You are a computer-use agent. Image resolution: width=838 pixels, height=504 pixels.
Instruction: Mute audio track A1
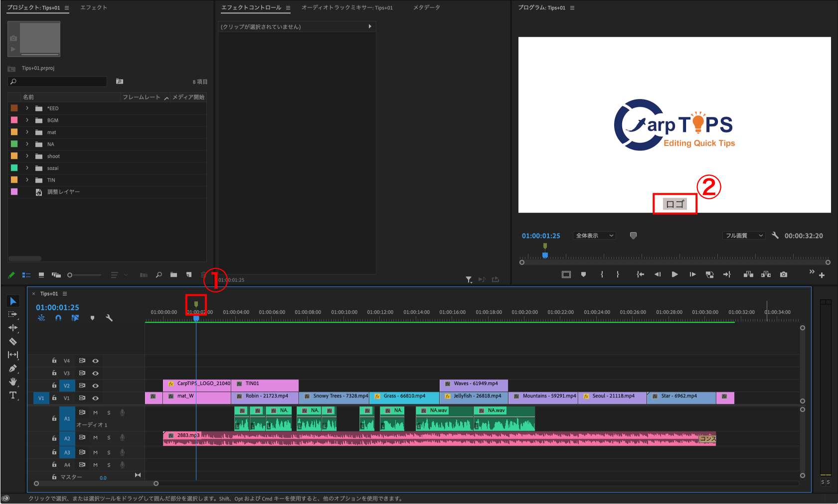[x=95, y=413]
